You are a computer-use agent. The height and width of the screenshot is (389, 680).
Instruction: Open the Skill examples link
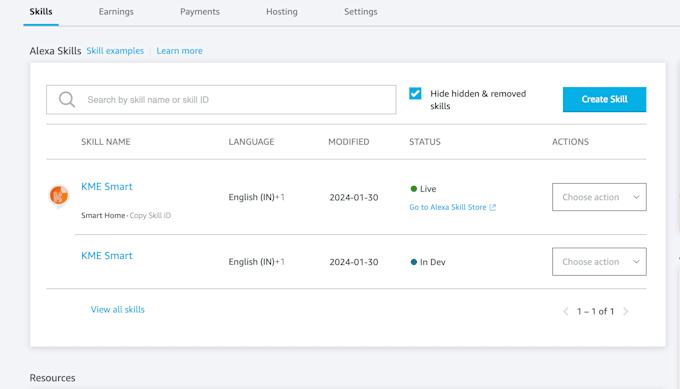pos(115,51)
